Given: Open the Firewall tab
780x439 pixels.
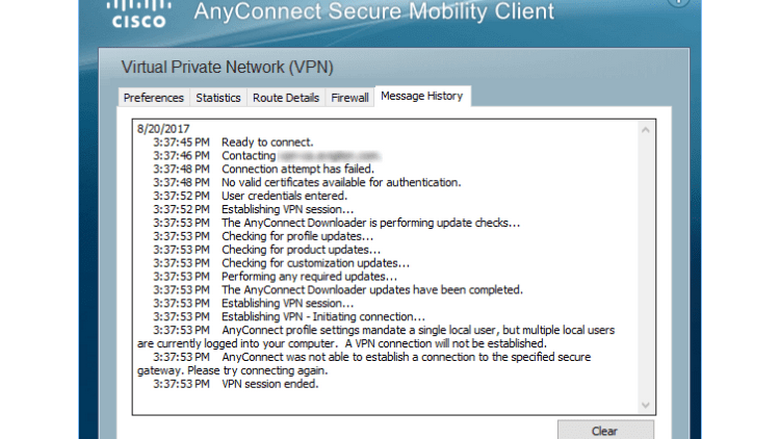Looking at the screenshot, I should (350, 97).
